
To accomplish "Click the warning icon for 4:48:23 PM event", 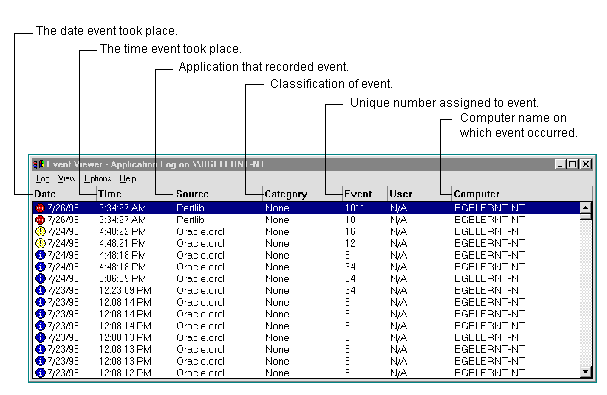I will click(40, 232).
